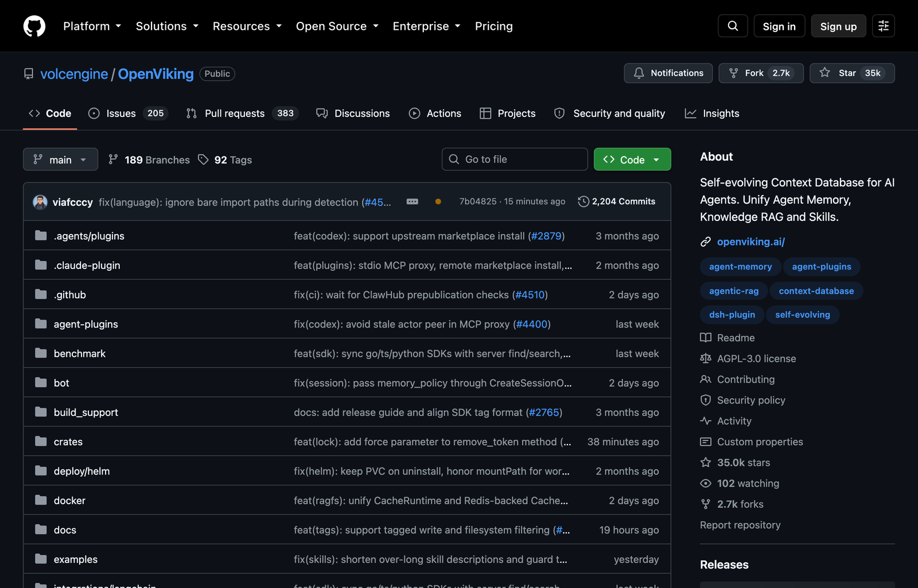Open the Platform dropdown menu
The image size is (918, 588).
[x=92, y=26]
